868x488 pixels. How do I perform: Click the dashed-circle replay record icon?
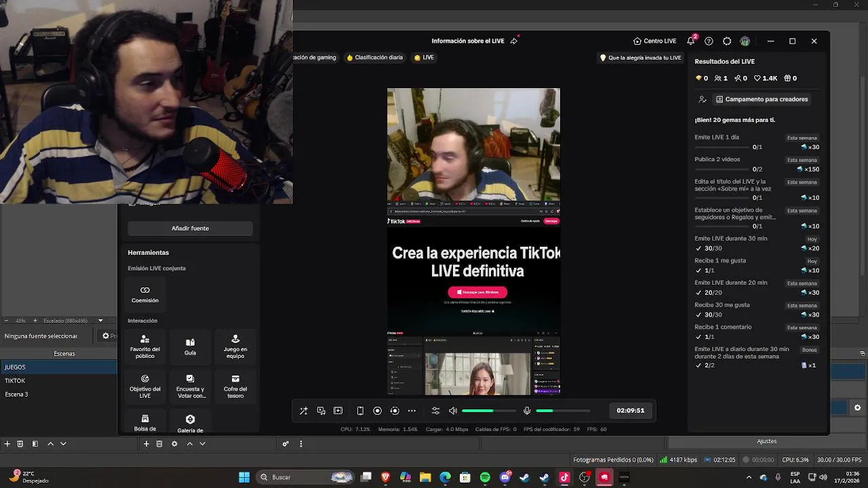click(x=395, y=411)
